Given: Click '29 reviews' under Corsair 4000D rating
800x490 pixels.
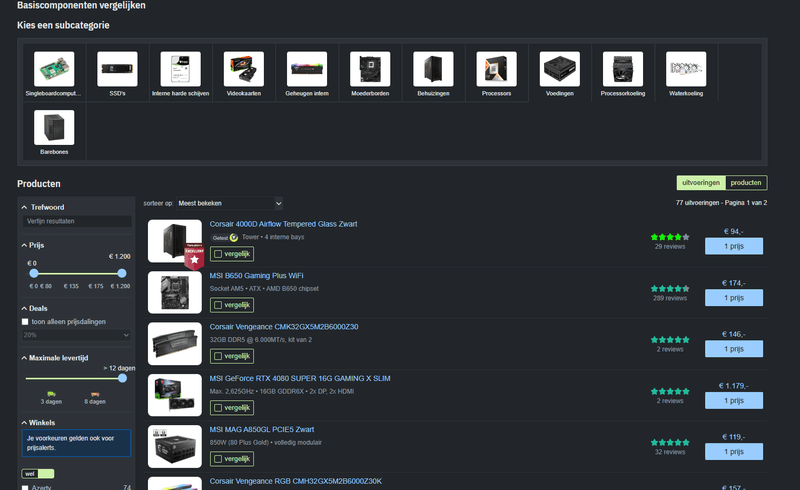Looking at the screenshot, I should 670,247.
